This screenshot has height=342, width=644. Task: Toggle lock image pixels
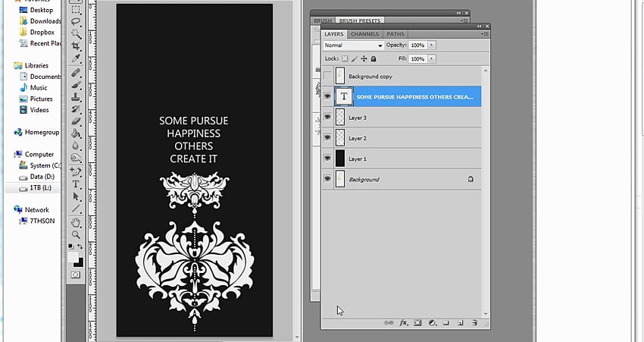(x=355, y=59)
